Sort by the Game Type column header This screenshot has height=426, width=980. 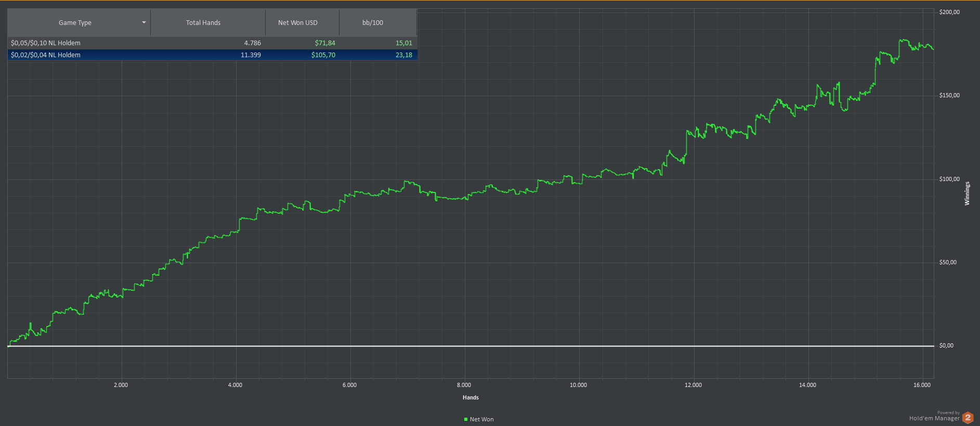click(75, 23)
